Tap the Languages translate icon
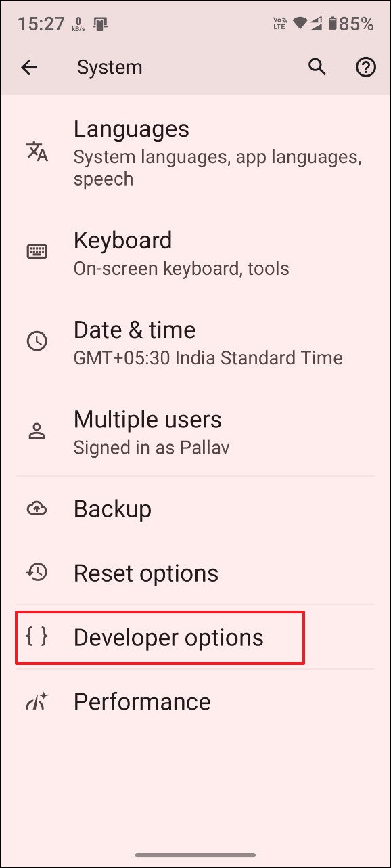This screenshot has width=391, height=868. (37, 152)
